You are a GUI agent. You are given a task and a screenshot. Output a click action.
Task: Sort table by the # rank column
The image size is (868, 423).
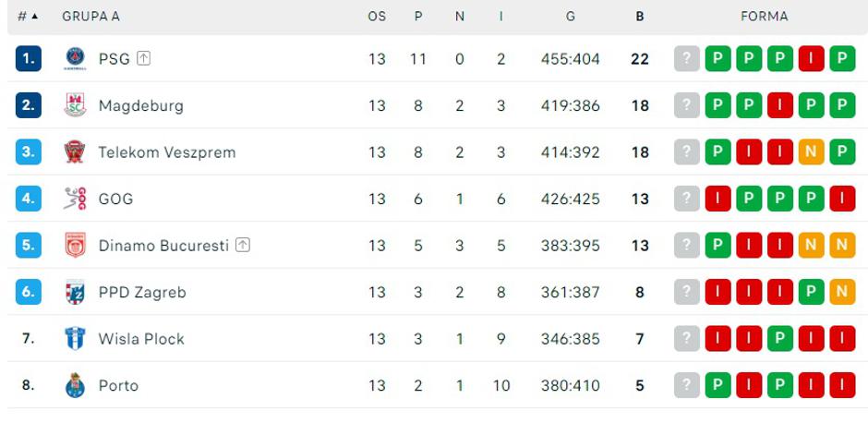point(28,17)
